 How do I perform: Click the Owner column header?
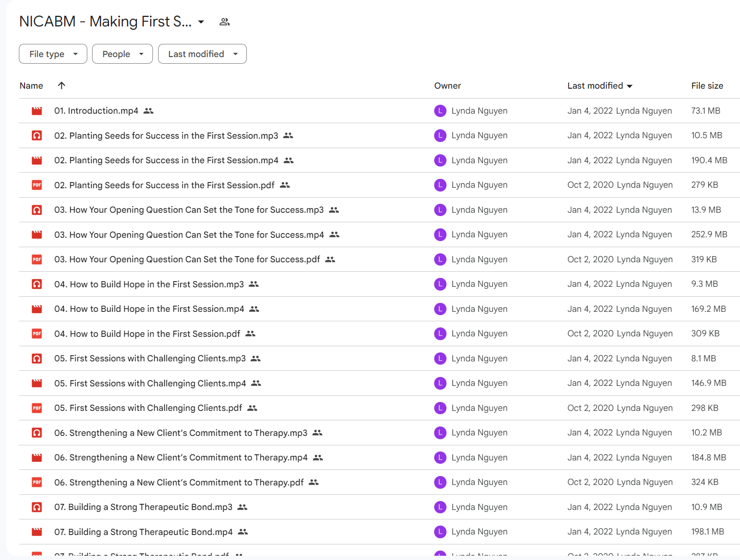(x=447, y=85)
